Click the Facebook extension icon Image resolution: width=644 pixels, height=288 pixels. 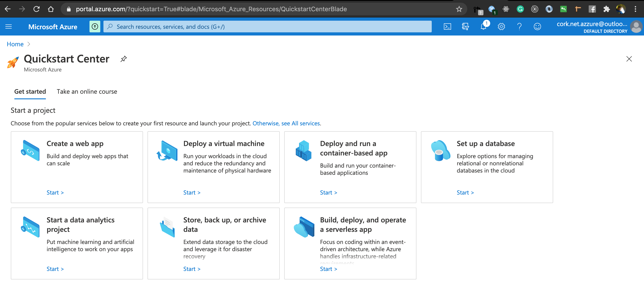coord(592,9)
